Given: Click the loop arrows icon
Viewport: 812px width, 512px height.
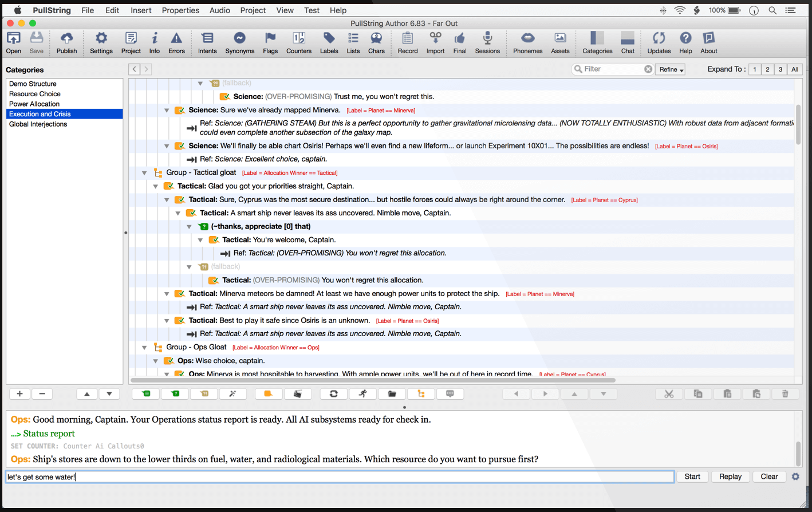Looking at the screenshot, I should [333, 394].
